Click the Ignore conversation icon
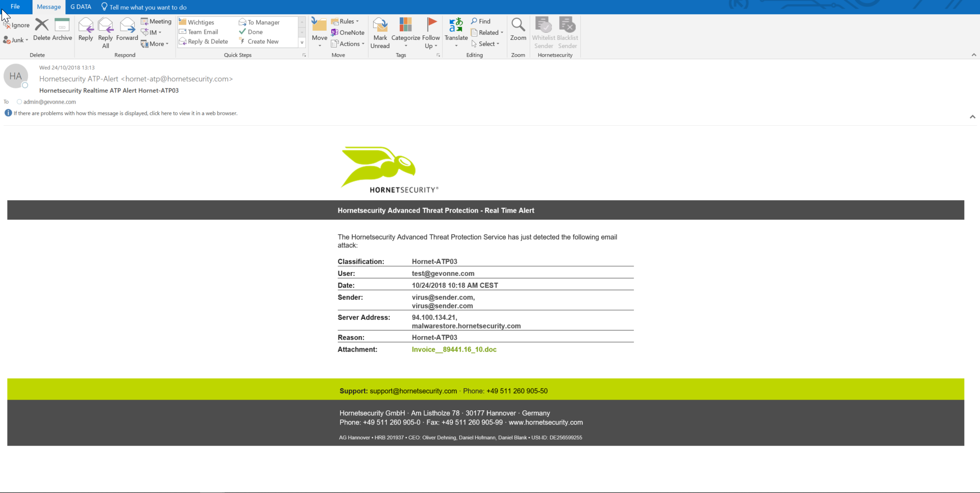Image resolution: width=980 pixels, height=493 pixels. (17, 25)
